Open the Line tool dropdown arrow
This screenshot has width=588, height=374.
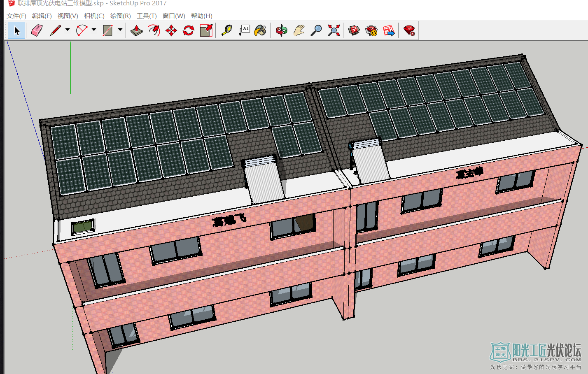point(68,30)
